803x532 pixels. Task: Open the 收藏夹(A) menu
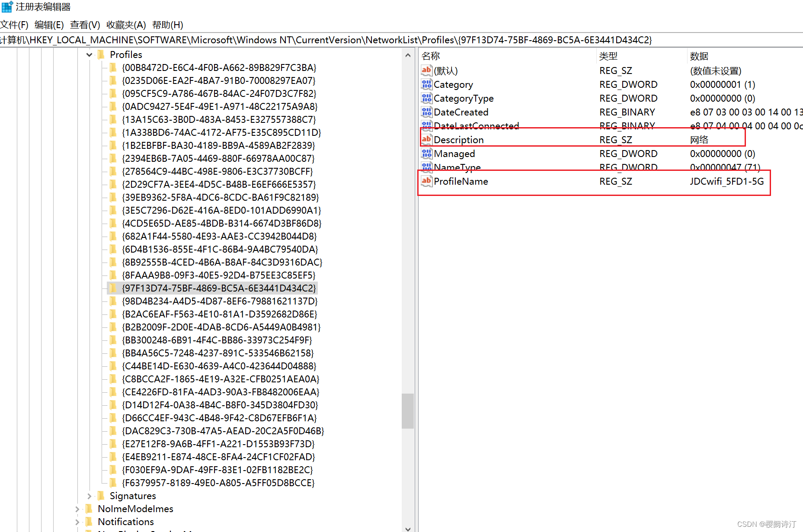point(126,25)
